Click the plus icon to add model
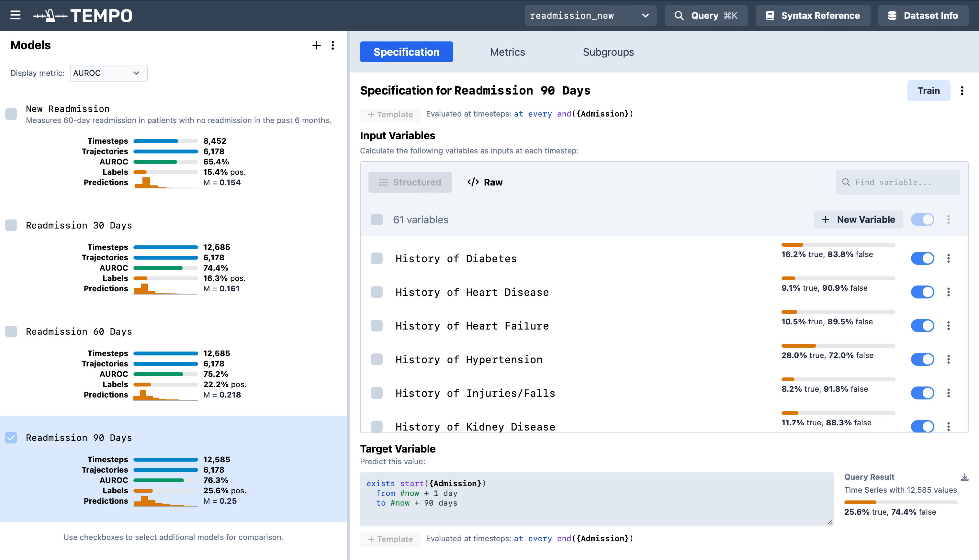The width and height of the screenshot is (979, 560). tap(316, 45)
